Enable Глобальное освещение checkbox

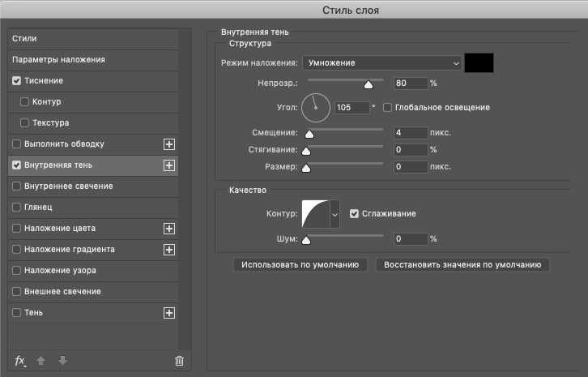(x=387, y=108)
